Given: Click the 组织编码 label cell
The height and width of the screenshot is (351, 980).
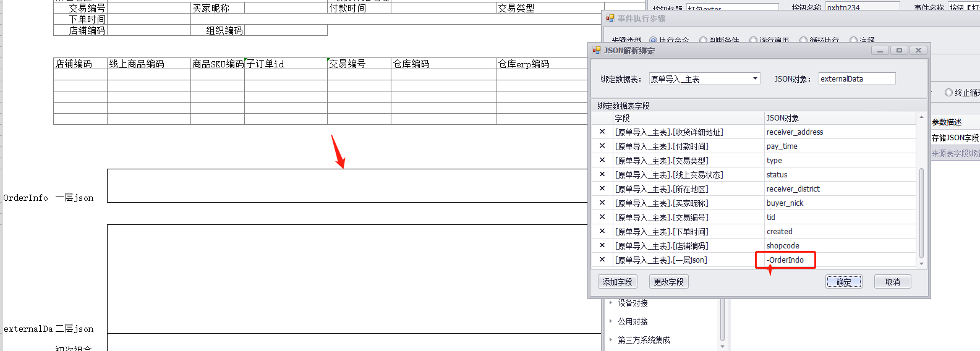Looking at the screenshot, I should click(218, 30).
